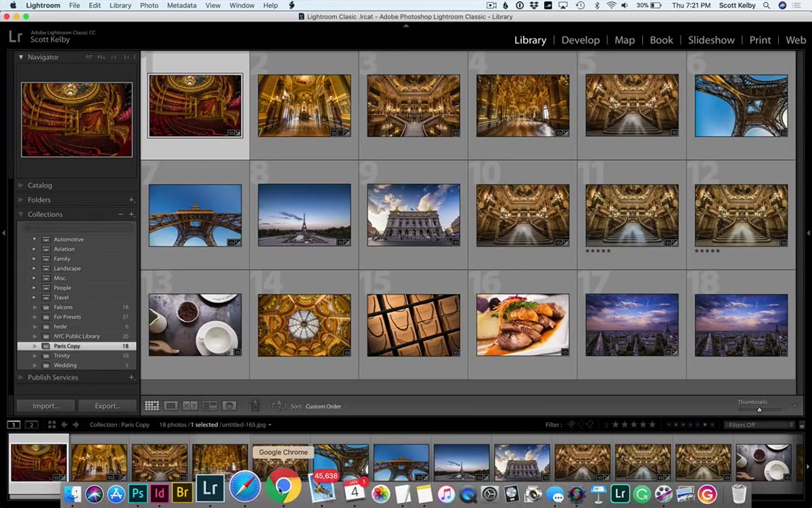Switch to the Print module

click(760, 40)
